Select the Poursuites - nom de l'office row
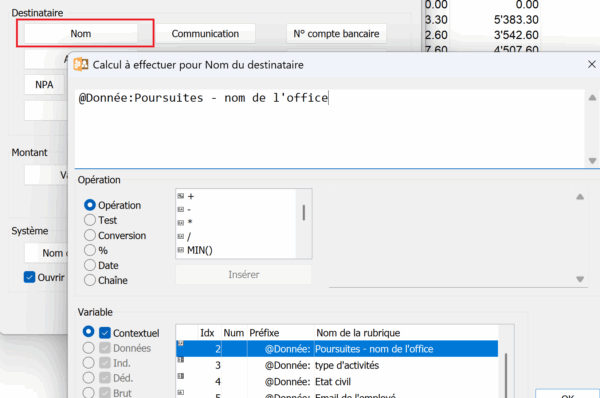The width and height of the screenshot is (600, 398). click(x=337, y=349)
